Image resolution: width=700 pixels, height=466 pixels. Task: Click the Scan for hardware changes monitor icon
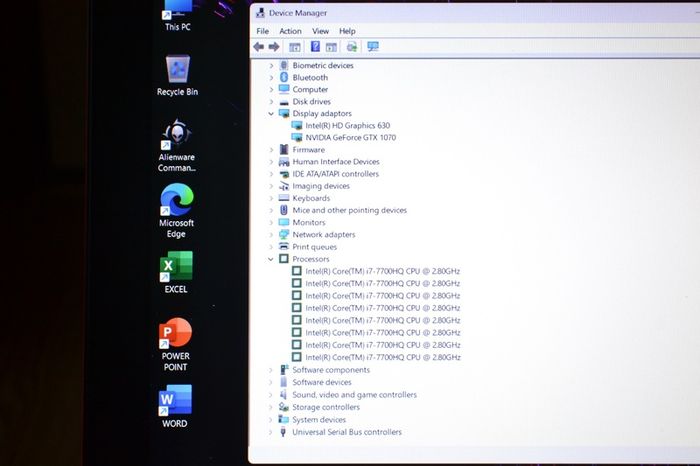tap(373, 46)
